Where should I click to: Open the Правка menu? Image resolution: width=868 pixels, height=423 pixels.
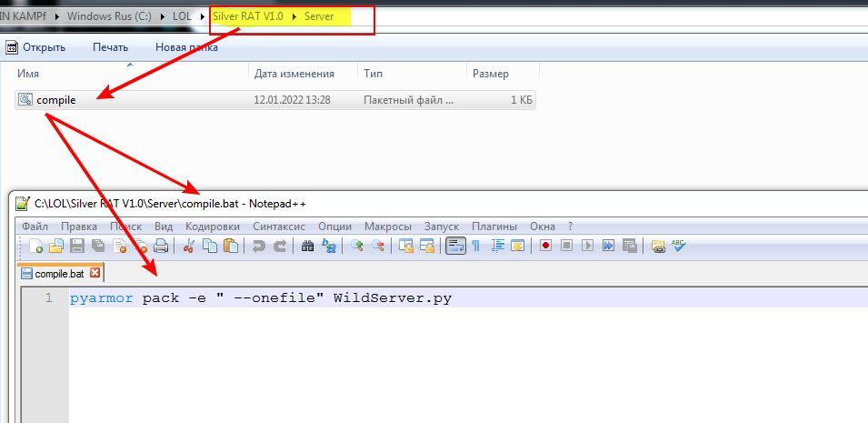pos(78,227)
